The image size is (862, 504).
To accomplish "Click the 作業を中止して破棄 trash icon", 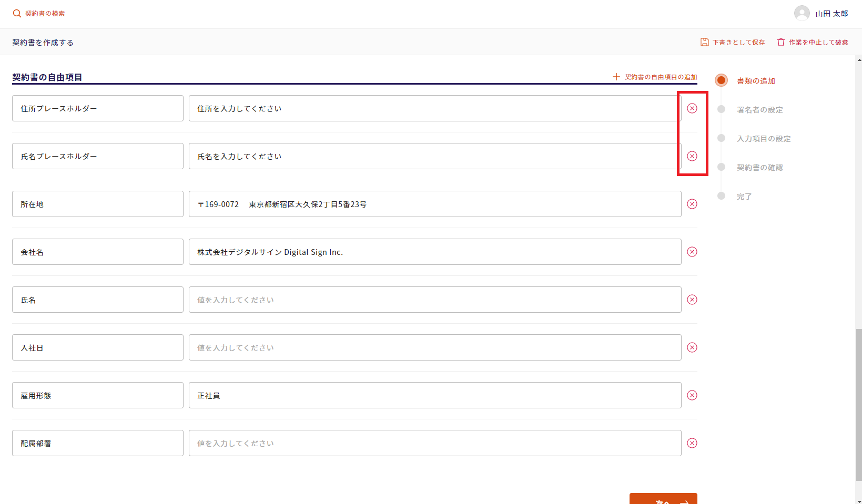I will click(780, 42).
